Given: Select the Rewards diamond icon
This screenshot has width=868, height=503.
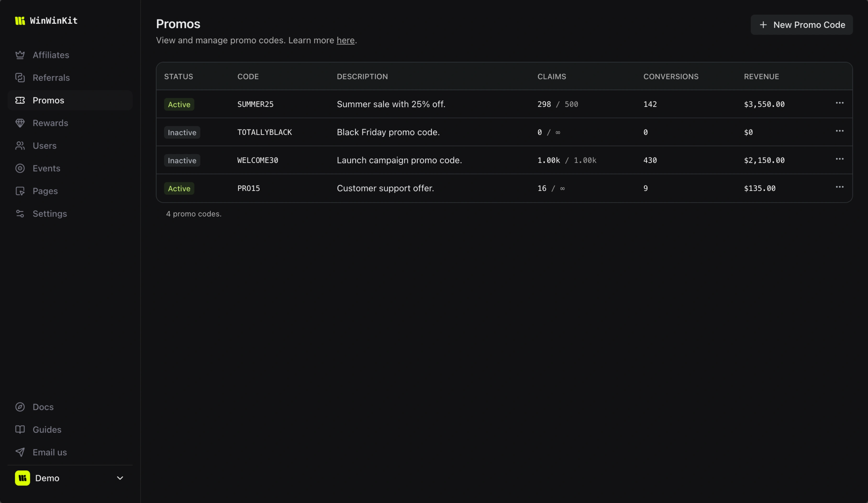Looking at the screenshot, I should [20, 123].
